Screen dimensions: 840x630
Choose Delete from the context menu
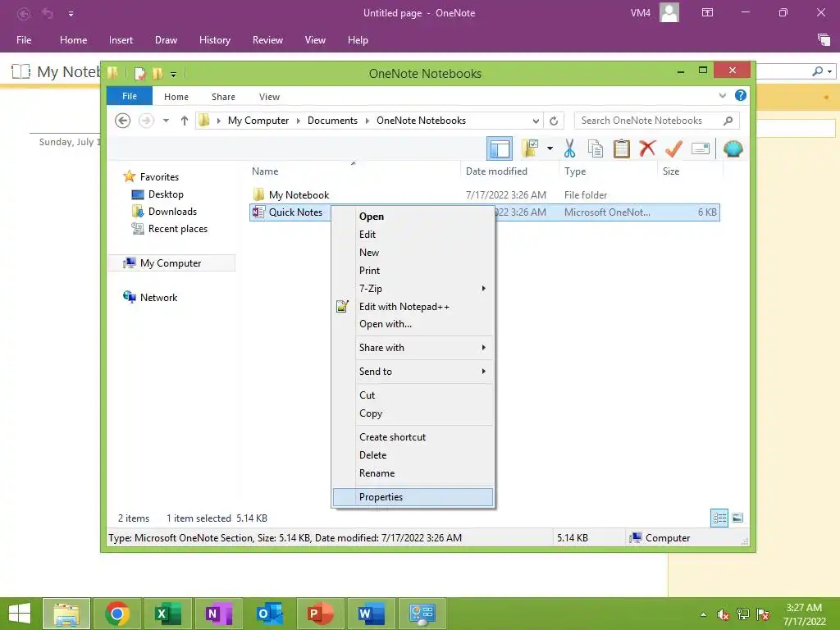(413, 454)
